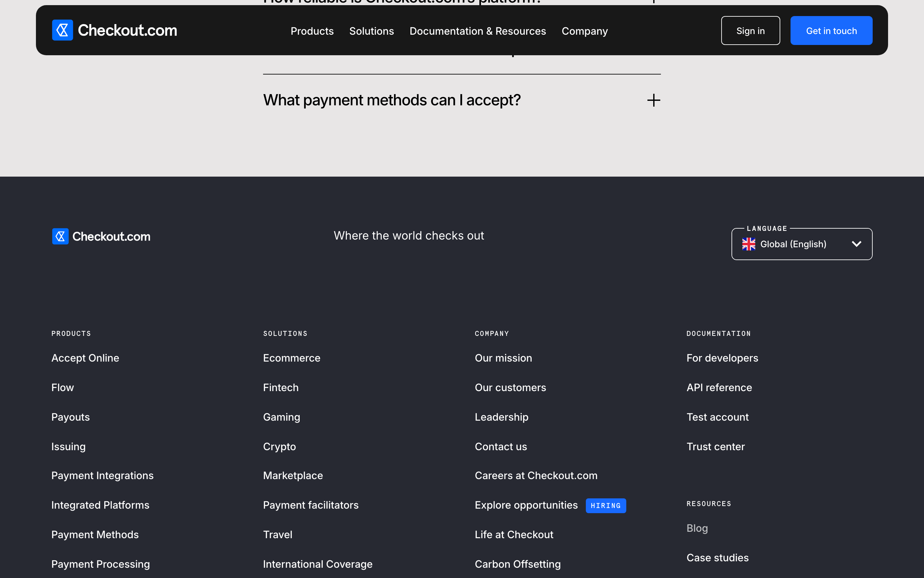Open Careers at Checkout.com link
The image size is (924, 578).
[536, 476]
